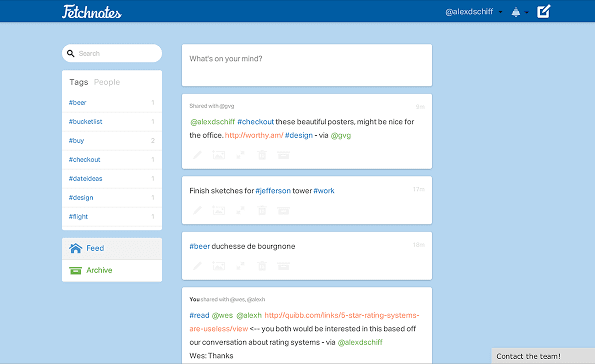Screen dimensions: 595x364
Task: Open the @alexh mention in read note
Action: click(249, 315)
